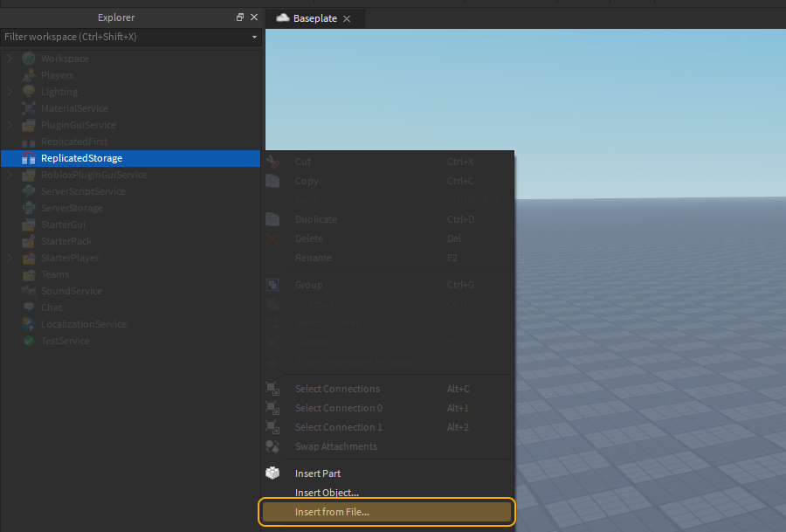This screenshot has width=786, height=532.
Task: Choose Insert Part menu entry
Action: (387, 473)
